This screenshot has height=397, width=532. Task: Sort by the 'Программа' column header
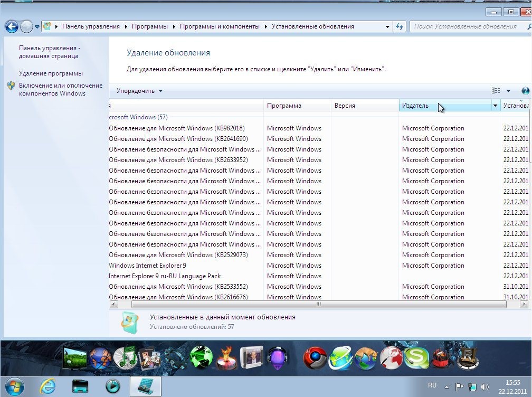point(297,106)
